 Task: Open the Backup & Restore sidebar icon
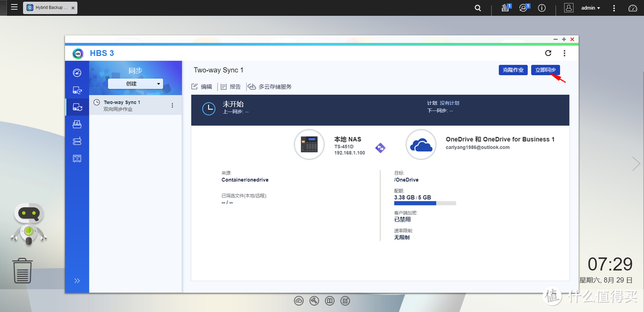(77, 90)
